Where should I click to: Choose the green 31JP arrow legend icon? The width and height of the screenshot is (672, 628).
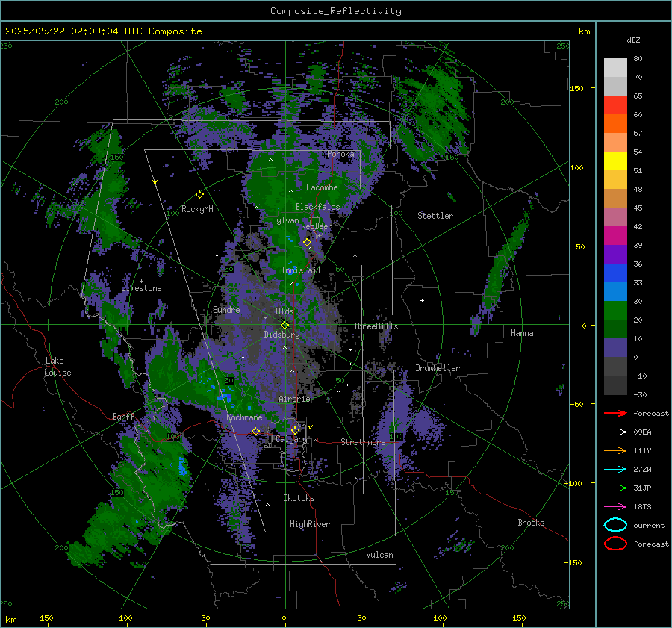tap(615, 488)
